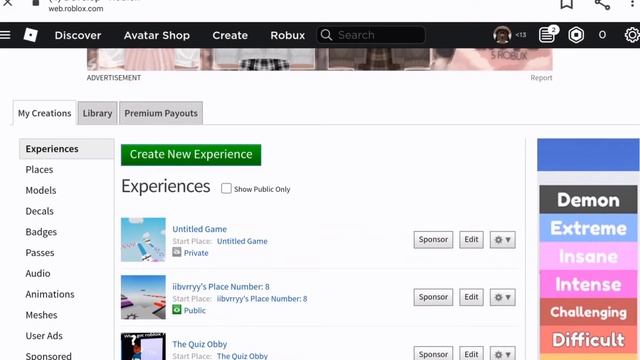Enable the Show Public Only checkbox

point(226,189)
